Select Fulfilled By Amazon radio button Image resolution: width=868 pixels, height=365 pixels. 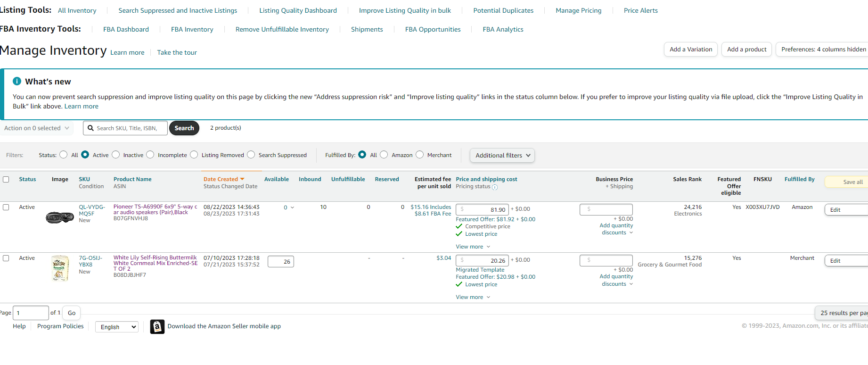click(384, 155)
